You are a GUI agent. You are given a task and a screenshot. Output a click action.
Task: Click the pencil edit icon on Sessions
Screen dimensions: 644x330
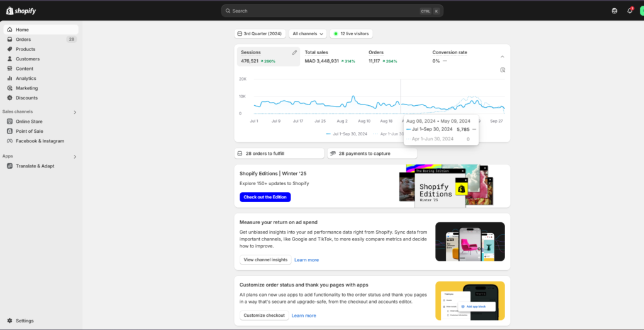pos(294,53)
